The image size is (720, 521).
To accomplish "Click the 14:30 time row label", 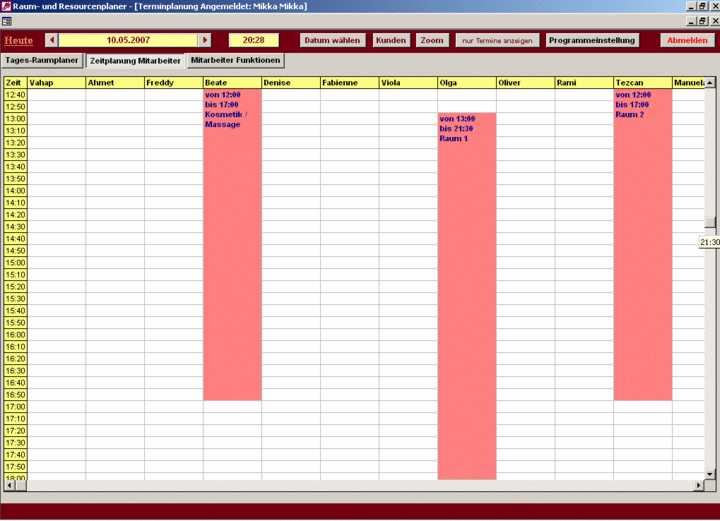I will point(16,227).
